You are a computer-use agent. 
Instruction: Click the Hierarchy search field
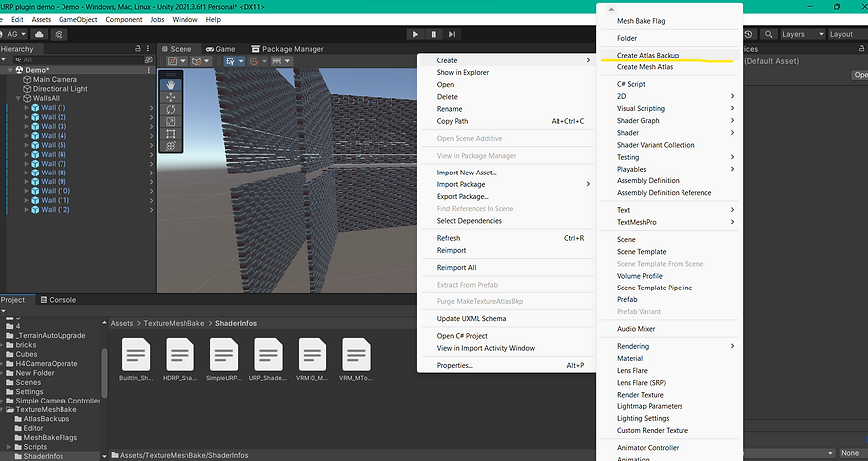pyautogui.click(x=69, y=59)
